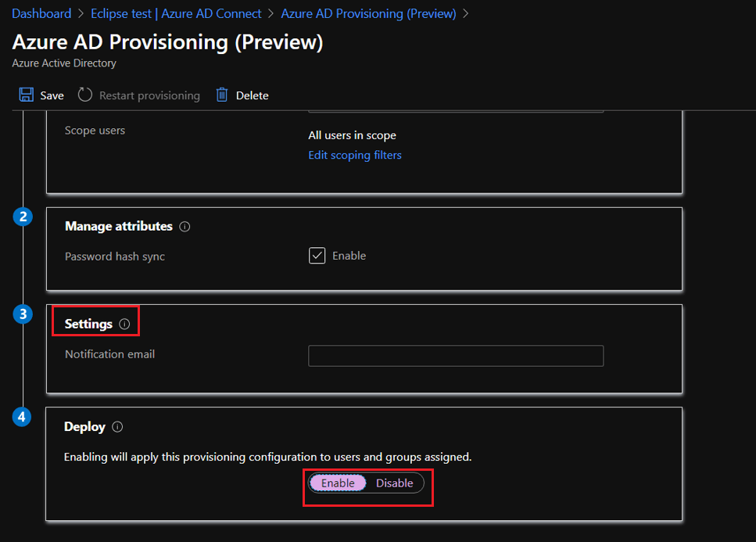This screenshot has height=542, width=756.
Task: Select the step 4 circle marker
Action: 23,417
